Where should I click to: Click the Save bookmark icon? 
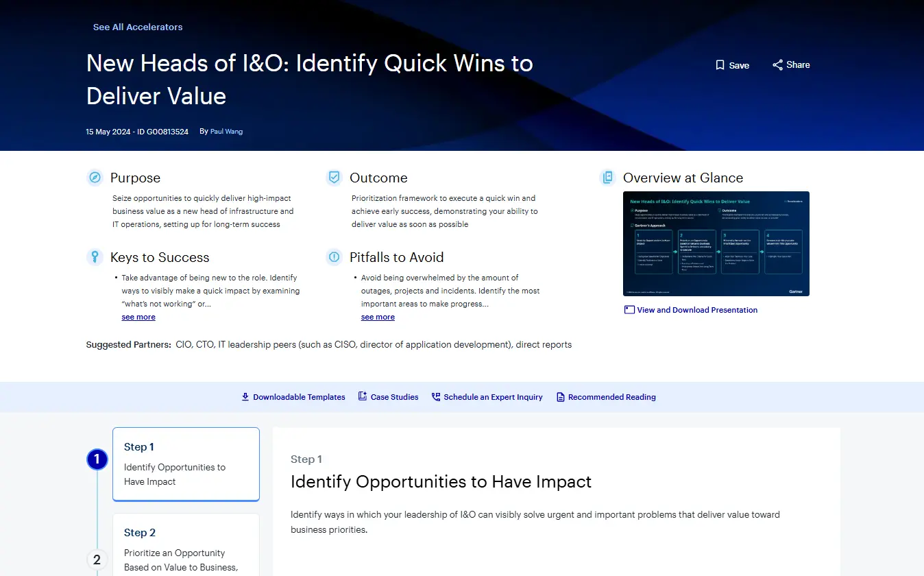720,65
